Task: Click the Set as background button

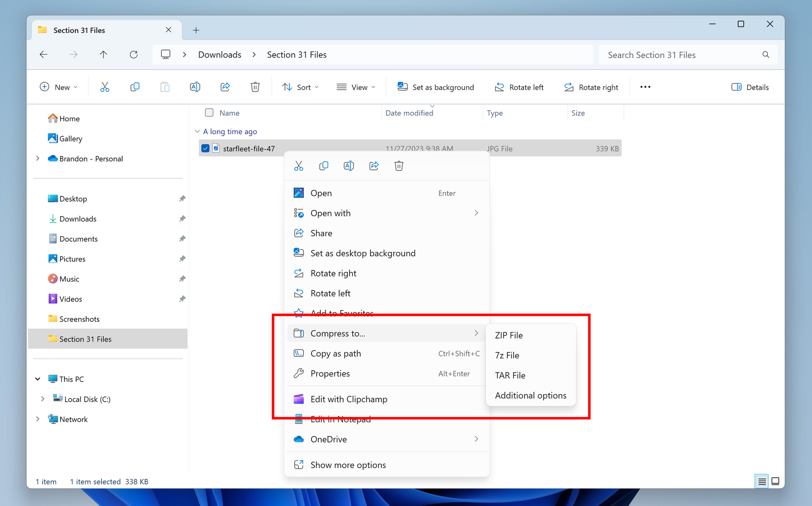Action: [436, 87]
